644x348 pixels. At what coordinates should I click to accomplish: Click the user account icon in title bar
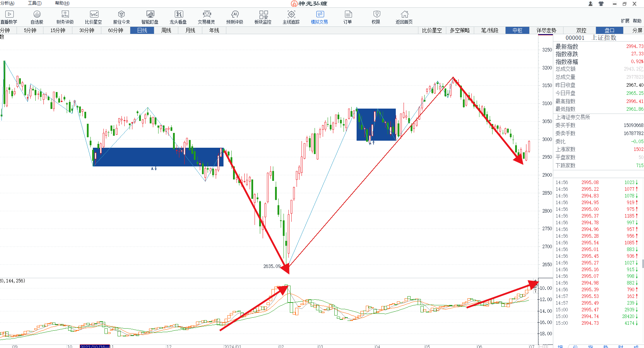pyautogui.click(x=590, y=4)
